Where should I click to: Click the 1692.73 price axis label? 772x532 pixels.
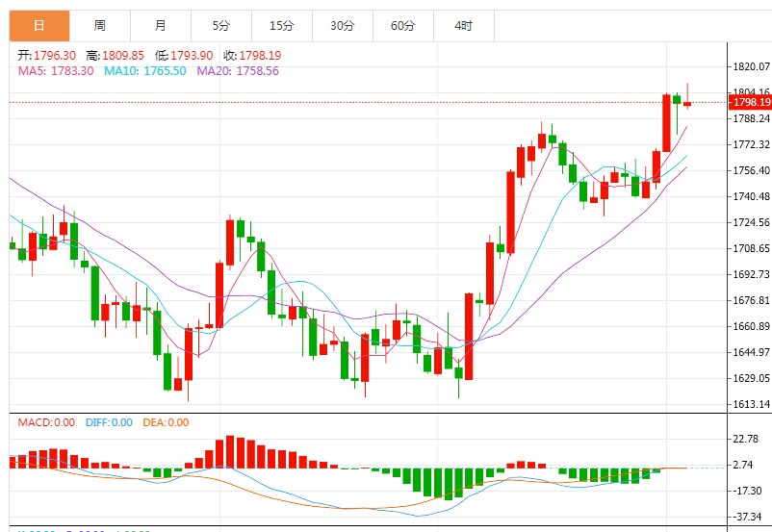(752, 274)
